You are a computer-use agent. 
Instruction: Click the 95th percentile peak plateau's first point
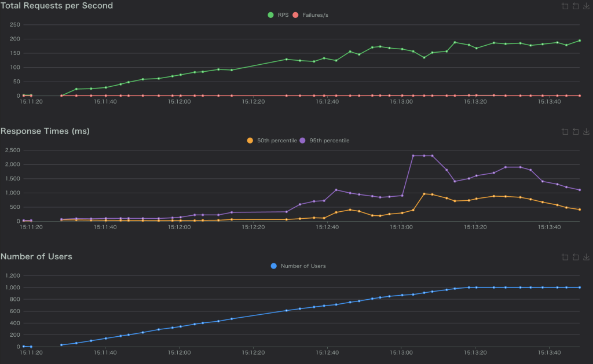[x=413, y=156]
